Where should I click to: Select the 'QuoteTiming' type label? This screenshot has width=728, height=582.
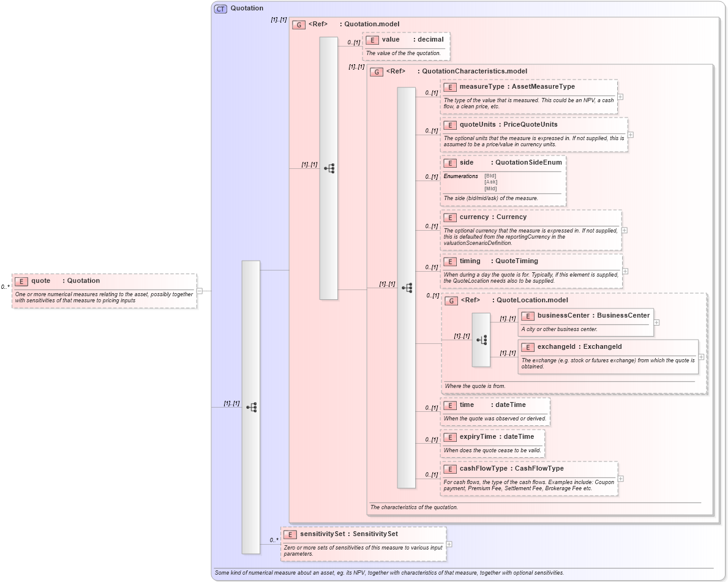[517, 261]
